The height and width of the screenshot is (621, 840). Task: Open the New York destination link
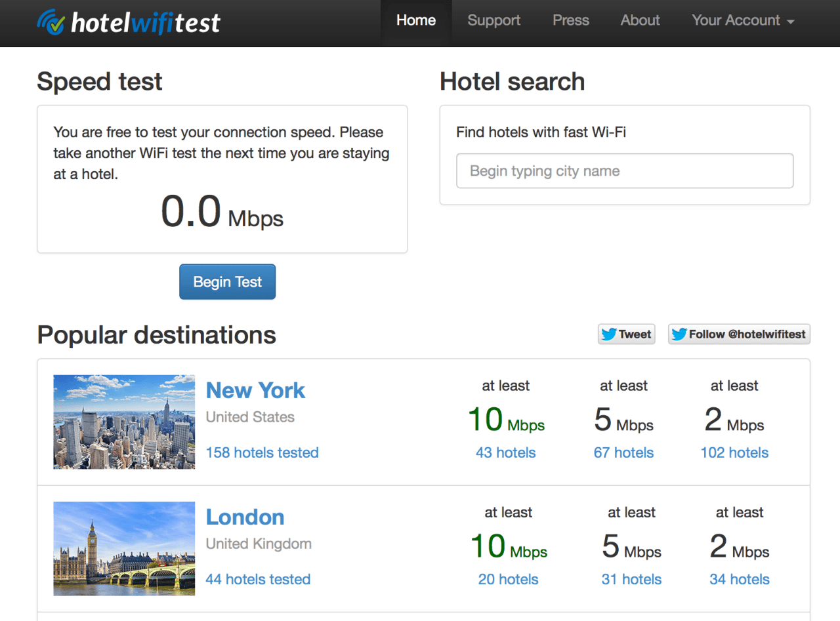(255, 390)
